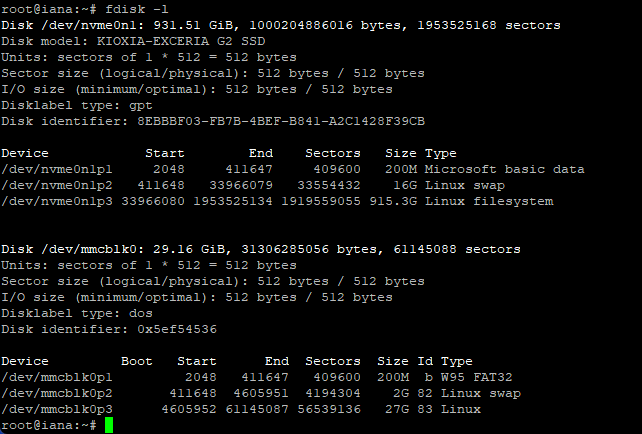This screenshot has width=642, height=434.
Task: Click sectors value '1919559055'
Action: (321, 201)
